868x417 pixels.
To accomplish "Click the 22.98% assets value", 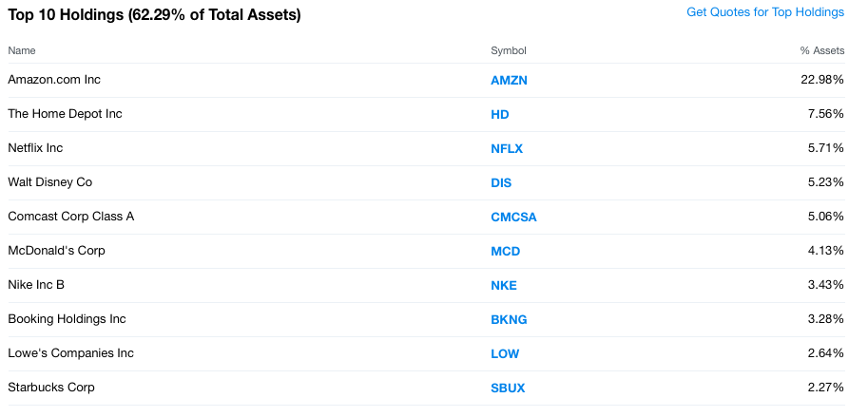I will [822, 80].
